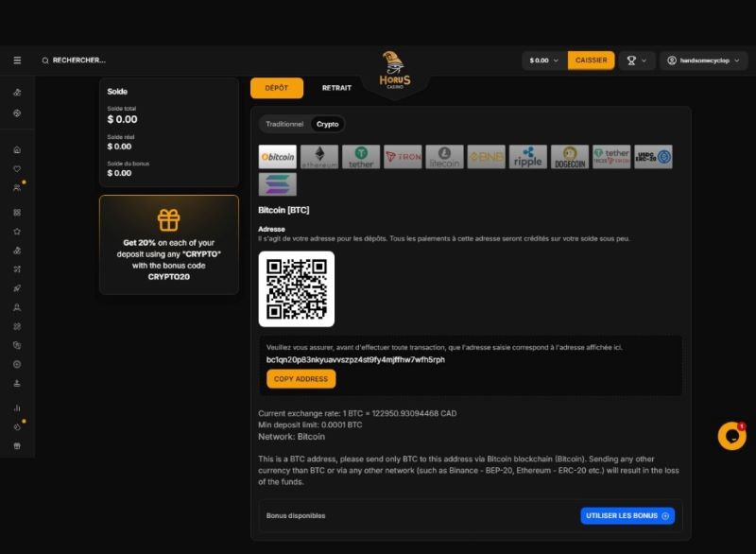Select the Tether payment option

(361, 157)
